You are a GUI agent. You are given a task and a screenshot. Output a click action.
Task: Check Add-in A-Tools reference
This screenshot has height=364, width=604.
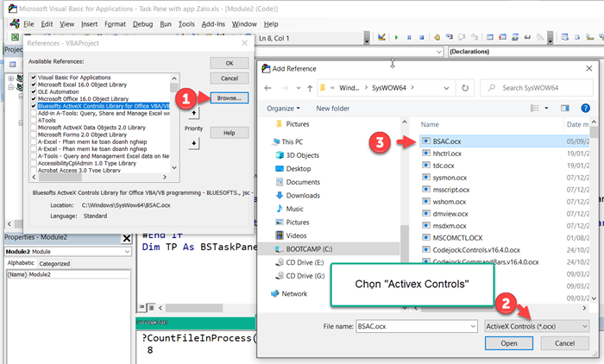coord(34,113)
